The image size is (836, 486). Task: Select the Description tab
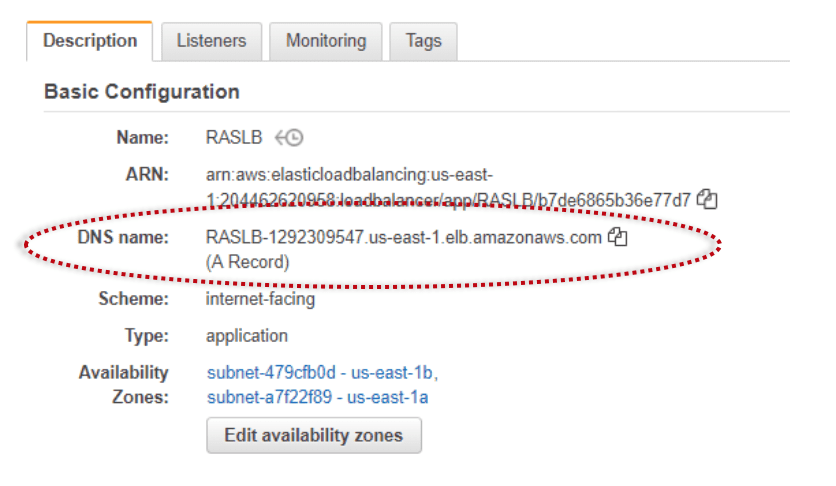[x=90, y=41]
